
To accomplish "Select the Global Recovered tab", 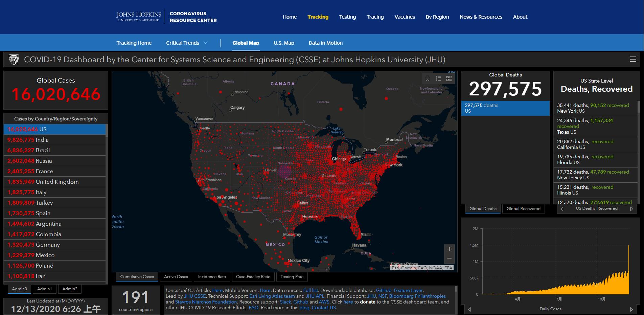I will click(524, 209).
